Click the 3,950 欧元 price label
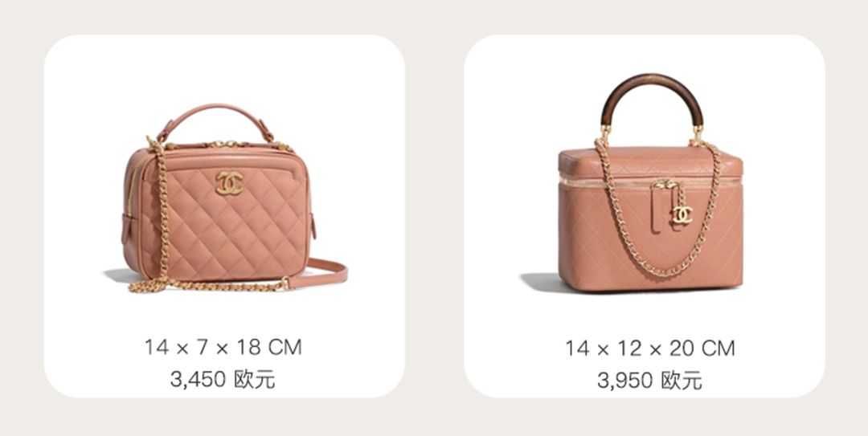868x436 pixels. (650, 381)
